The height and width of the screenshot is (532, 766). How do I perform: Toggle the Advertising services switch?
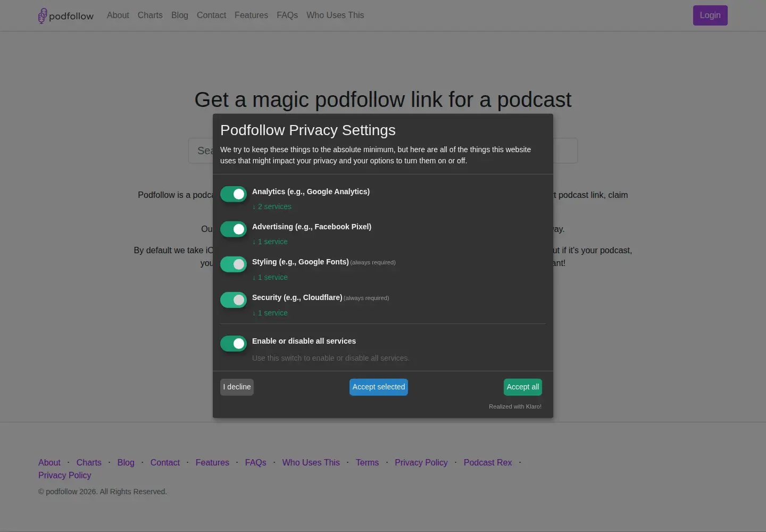point(234,229)
